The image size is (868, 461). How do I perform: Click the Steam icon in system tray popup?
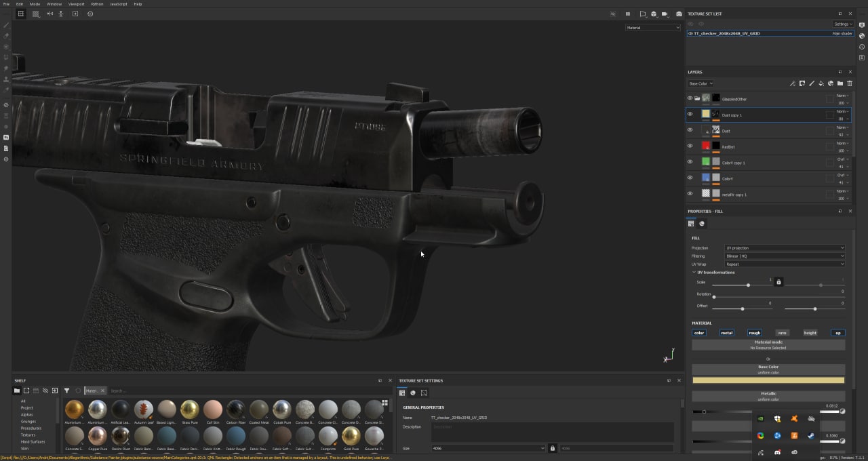click(x=811, y=435)
